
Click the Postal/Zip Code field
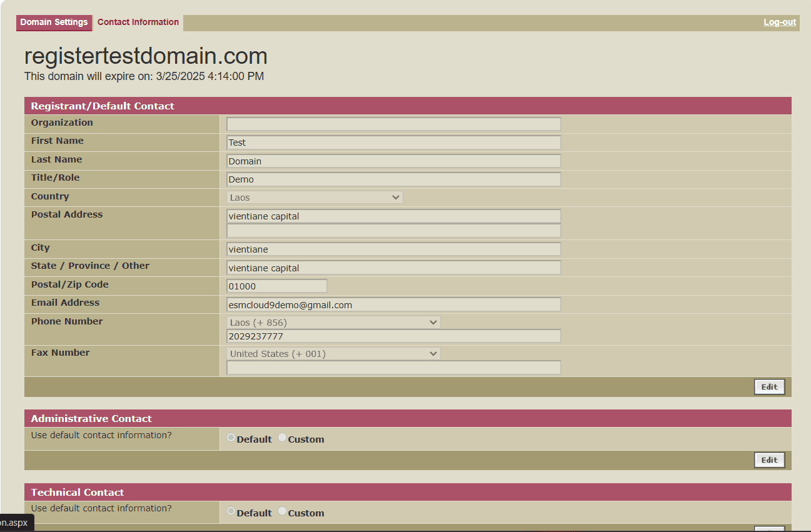point(276,286)
